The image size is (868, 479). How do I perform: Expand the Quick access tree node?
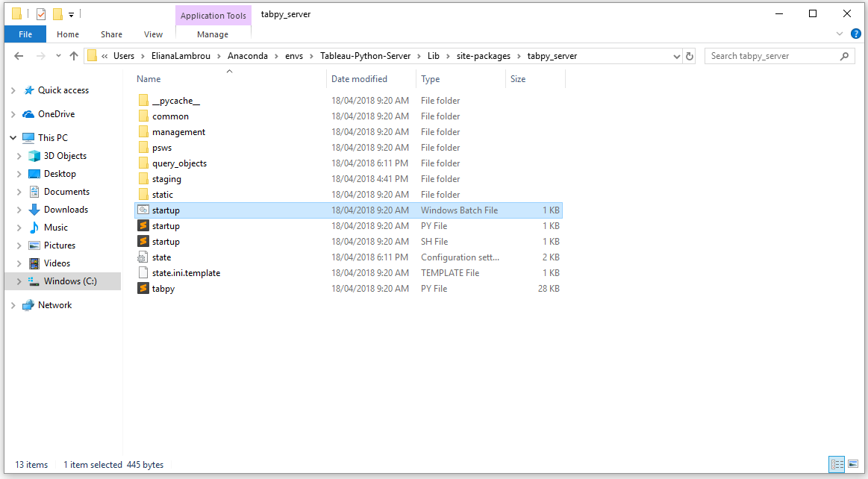[x=13, y=90]
